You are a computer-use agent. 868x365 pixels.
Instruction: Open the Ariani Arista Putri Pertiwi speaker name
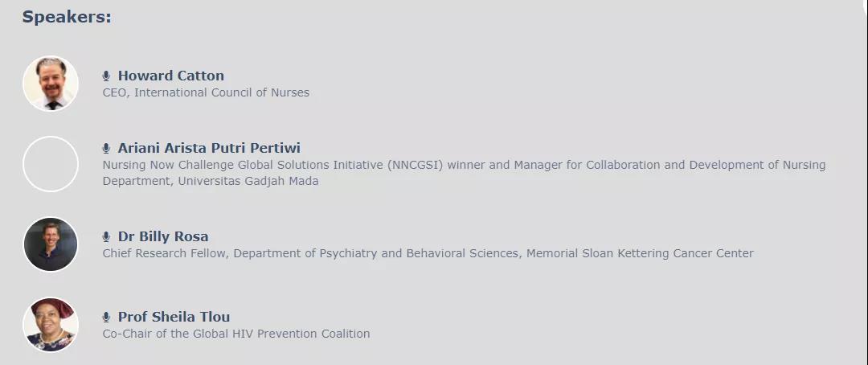tap(209, 149)
